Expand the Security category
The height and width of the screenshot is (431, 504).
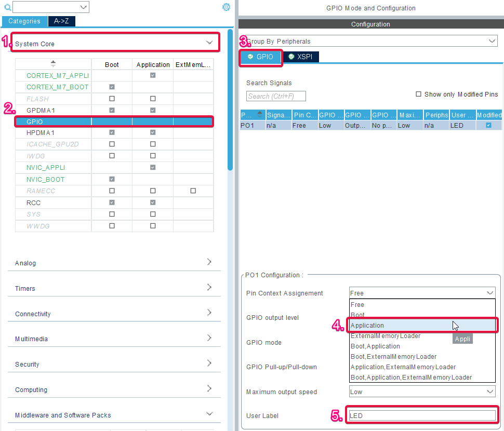click(114, 364)
